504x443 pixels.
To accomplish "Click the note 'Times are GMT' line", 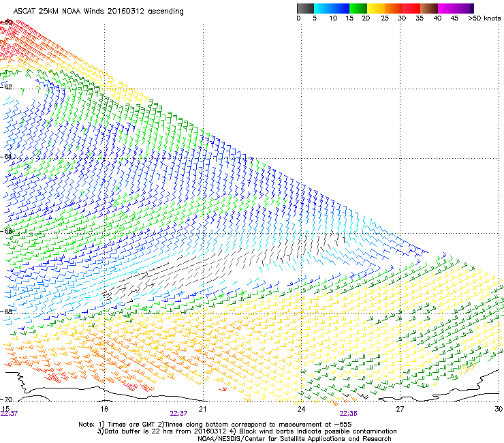I will (215, 425).
